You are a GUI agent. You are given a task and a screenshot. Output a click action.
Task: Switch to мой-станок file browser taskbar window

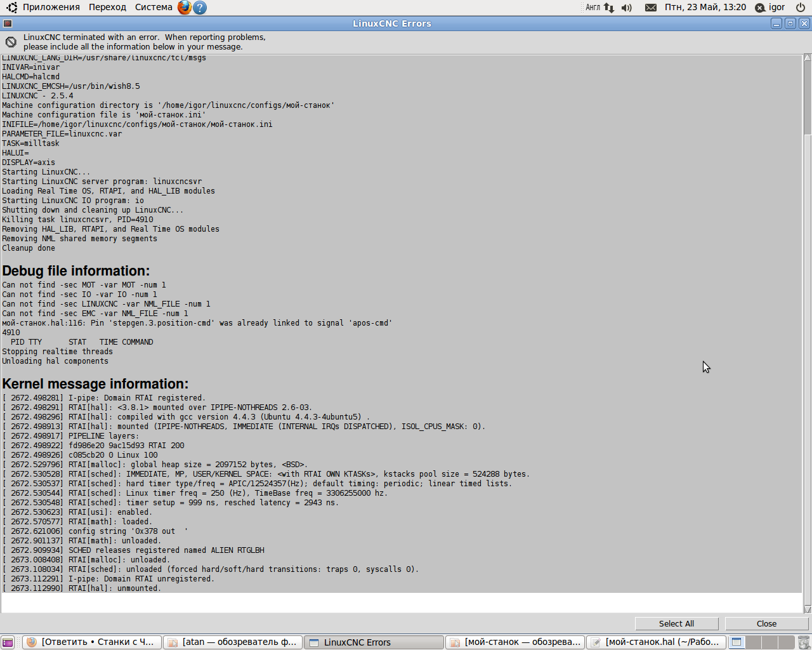(515, 642)
